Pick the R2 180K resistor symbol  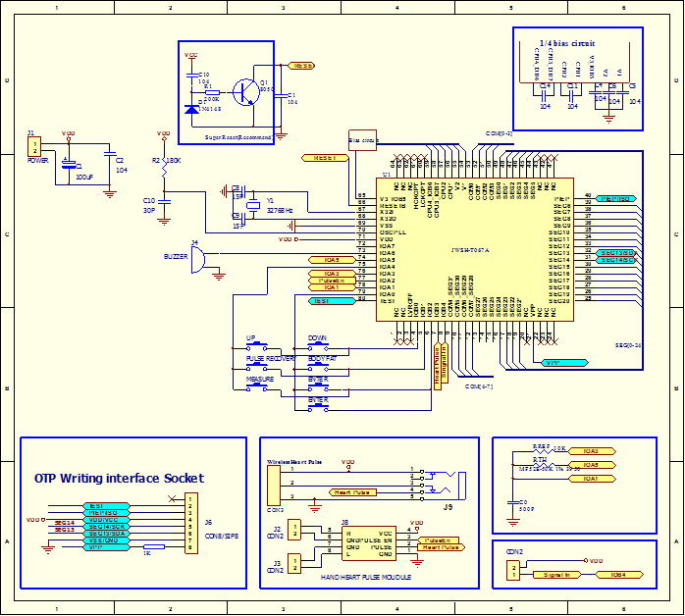164,168
